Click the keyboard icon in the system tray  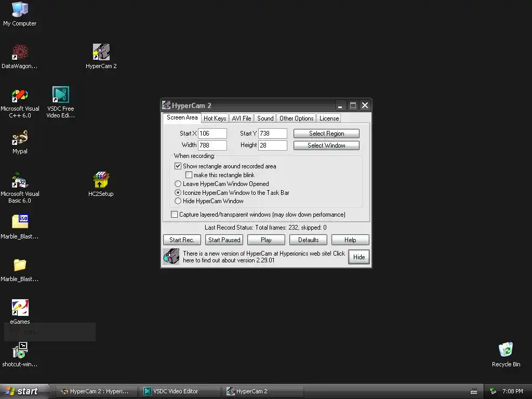coord(474,391)
